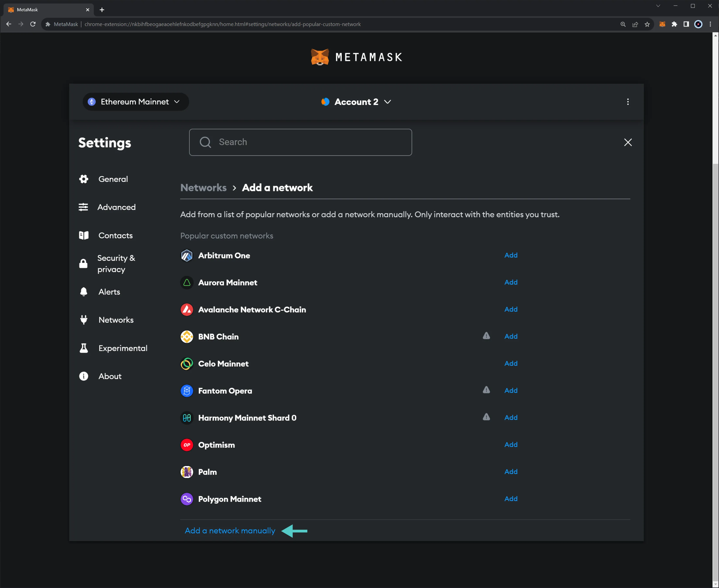Open General settings section

(x=112, y=178)
